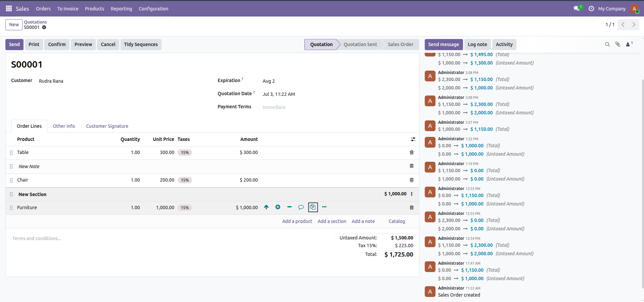The height and width of the screenshot is (302, 644).
Task: Open the Reporting menu
Action: 121,9
